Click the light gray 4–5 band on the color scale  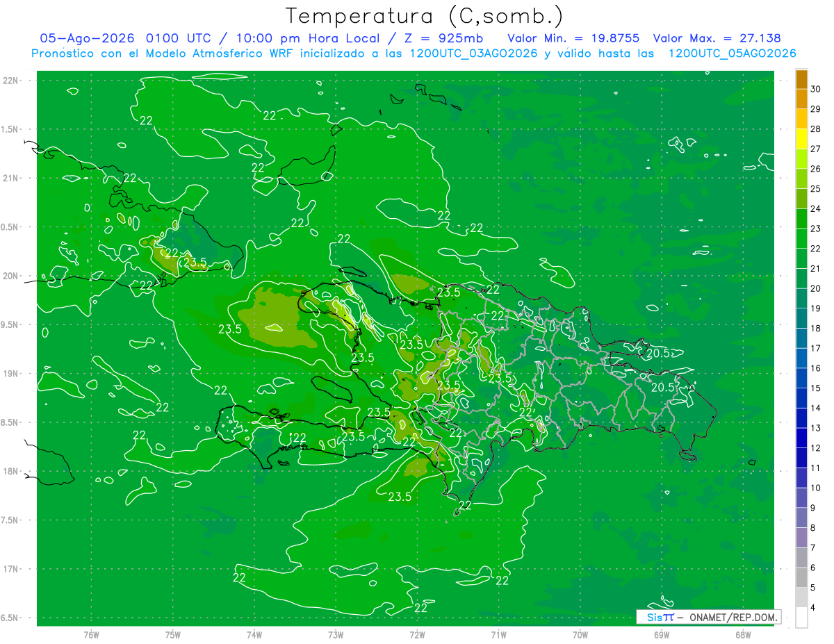coord(801,597)
